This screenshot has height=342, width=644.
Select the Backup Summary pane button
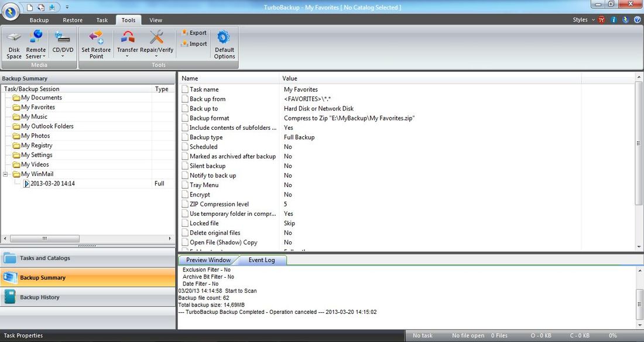[88, 278]
